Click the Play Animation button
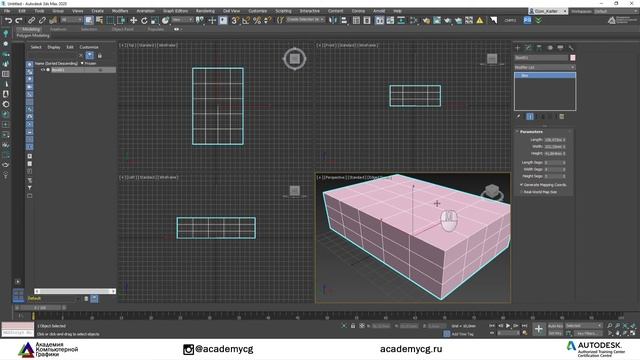The image size is (640, 360). pos(507,326)
